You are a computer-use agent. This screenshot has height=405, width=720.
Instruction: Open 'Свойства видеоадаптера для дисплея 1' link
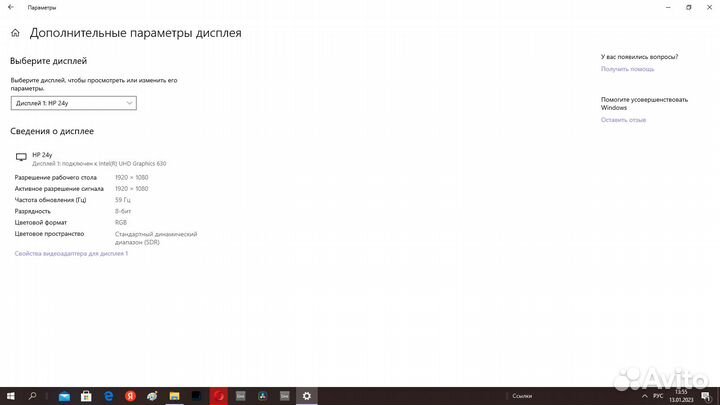71,254
